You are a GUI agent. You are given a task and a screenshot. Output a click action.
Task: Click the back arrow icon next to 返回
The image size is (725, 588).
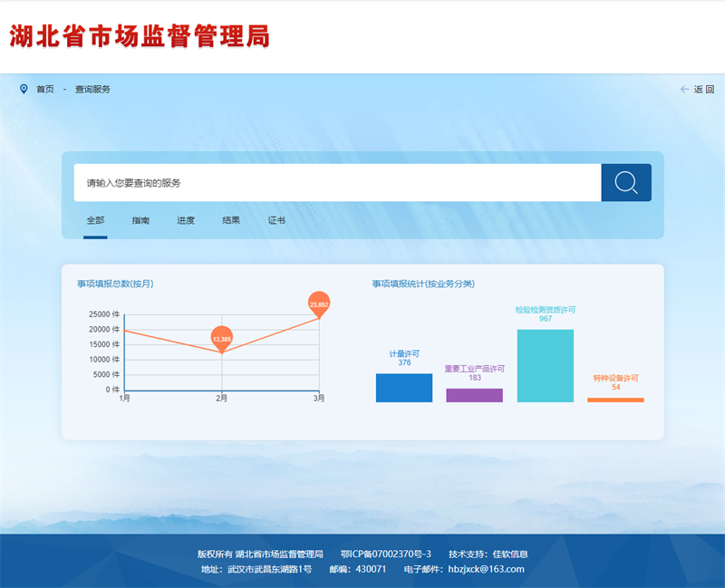684,89
